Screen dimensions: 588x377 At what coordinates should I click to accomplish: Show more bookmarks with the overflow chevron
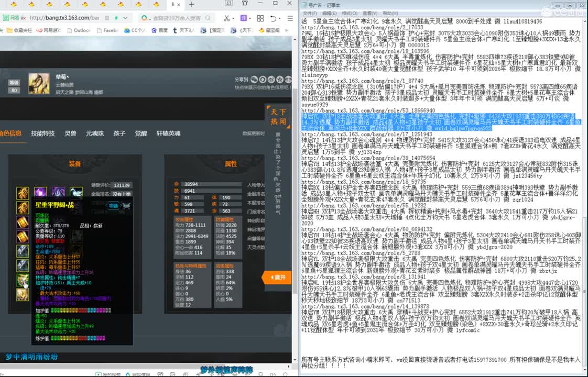[287, 30]
